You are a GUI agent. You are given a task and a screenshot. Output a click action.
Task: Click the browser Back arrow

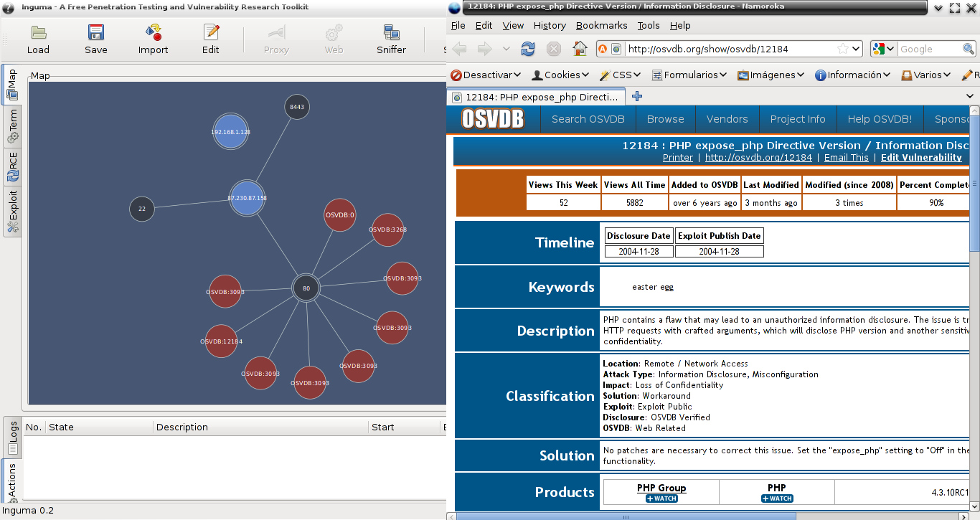tap(460, 49)
